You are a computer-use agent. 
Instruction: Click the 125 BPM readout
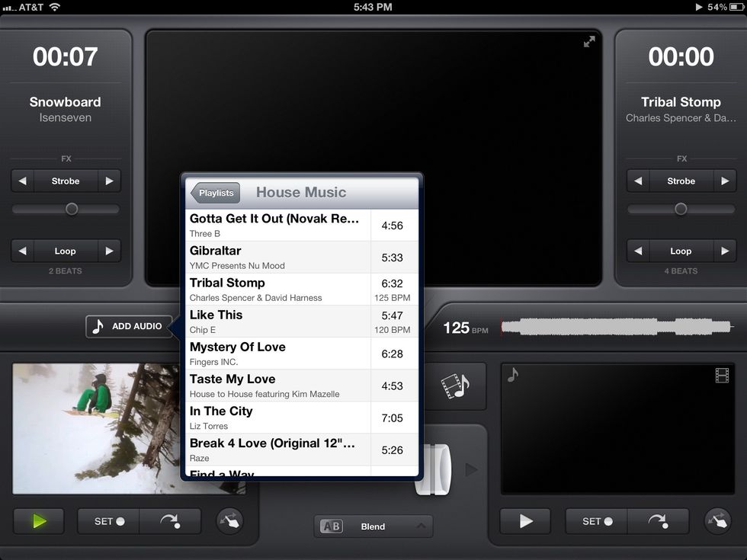pos(466,328)
